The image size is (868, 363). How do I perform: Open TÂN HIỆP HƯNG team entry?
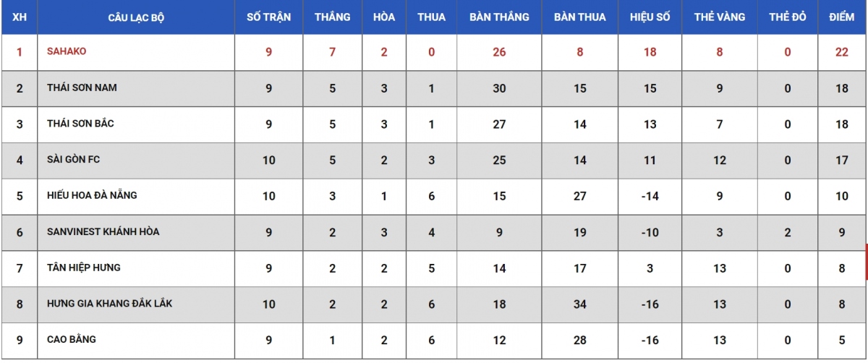pos(84,268)
